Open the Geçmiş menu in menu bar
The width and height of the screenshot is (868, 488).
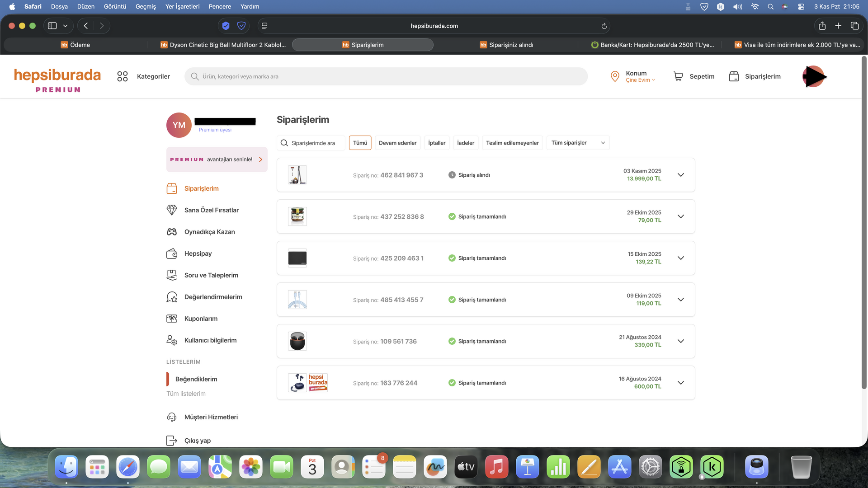(x=146, y=6)
